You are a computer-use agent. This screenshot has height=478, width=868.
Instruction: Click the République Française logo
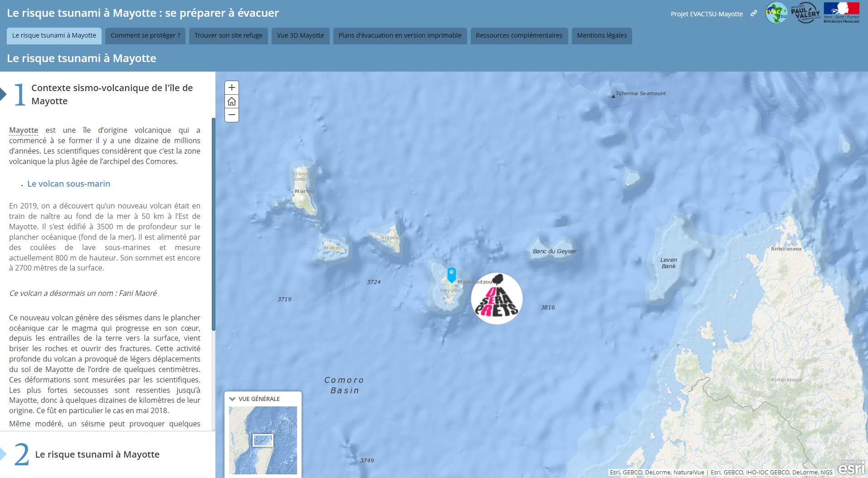842,13
